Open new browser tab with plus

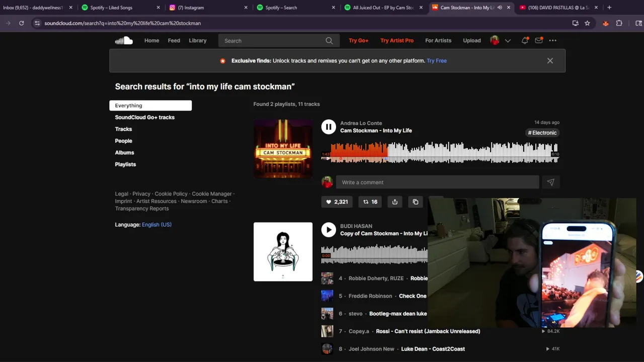[609, 8]
